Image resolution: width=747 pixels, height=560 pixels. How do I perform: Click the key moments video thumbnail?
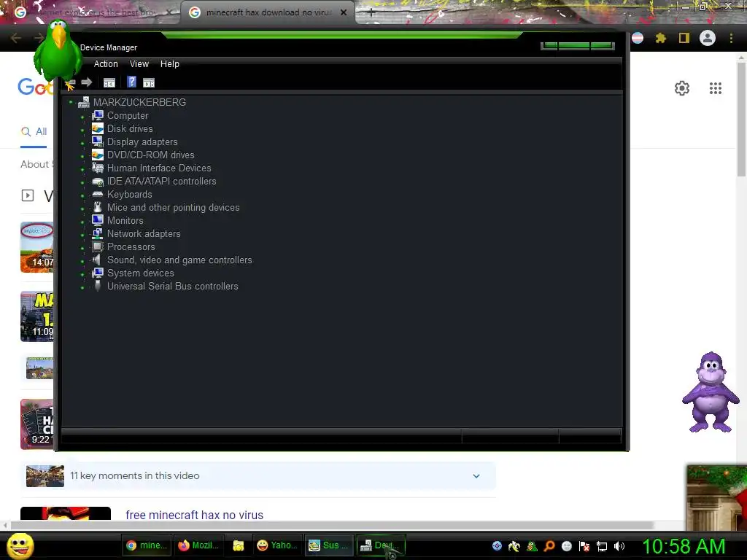tap(44, 475)
